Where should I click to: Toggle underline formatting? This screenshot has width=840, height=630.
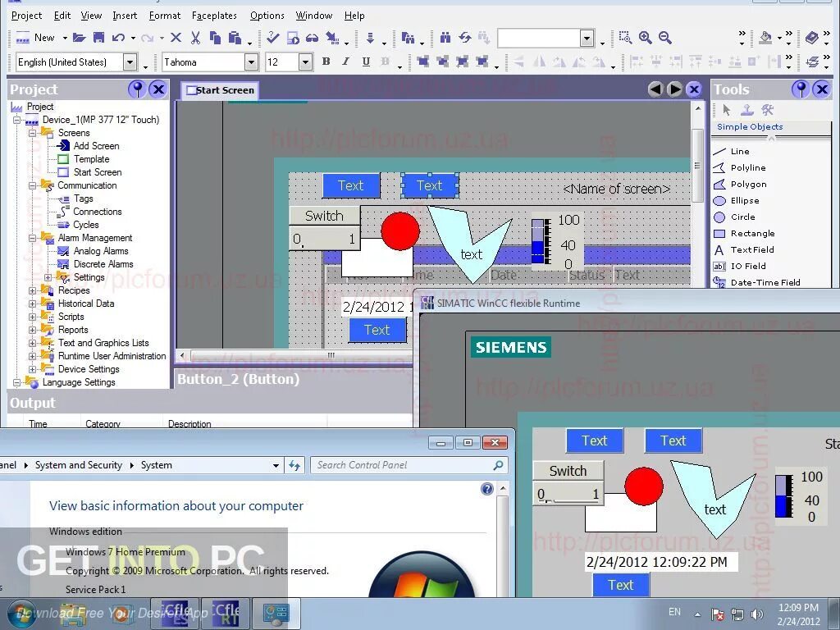tap(366, 62)
